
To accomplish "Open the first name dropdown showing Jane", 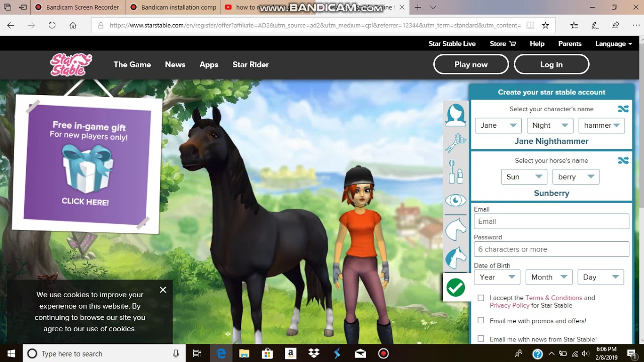I will (498, 125).
